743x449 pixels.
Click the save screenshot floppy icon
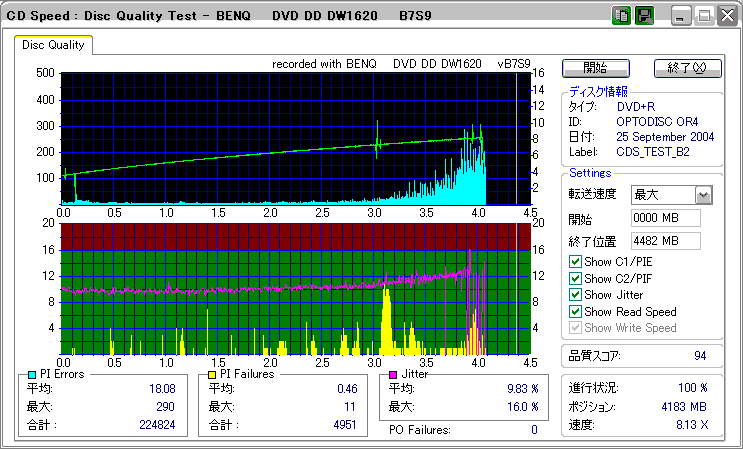(x=644, y=16)
